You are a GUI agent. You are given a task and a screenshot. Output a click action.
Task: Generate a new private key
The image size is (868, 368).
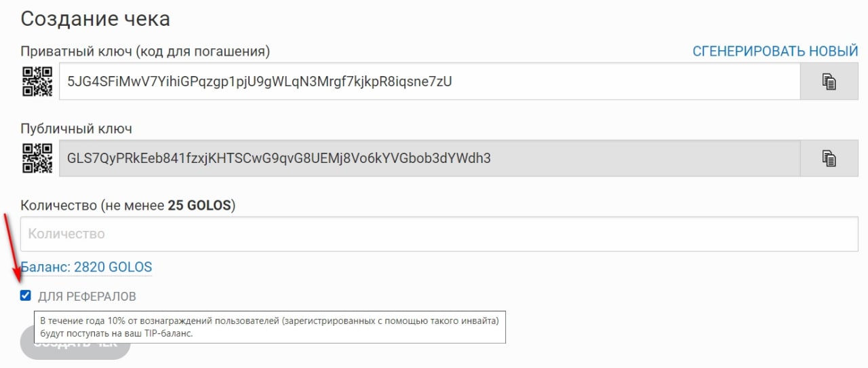pos(775,52)
